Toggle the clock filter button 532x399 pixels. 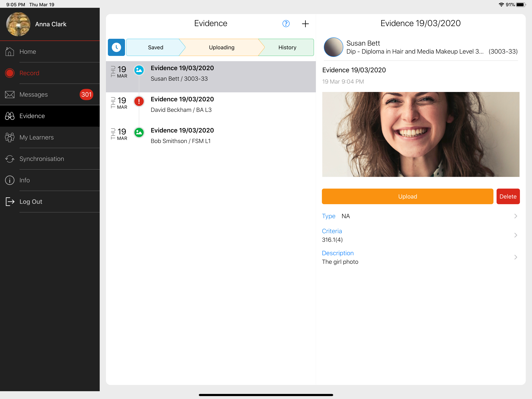(x=116, y=47)
